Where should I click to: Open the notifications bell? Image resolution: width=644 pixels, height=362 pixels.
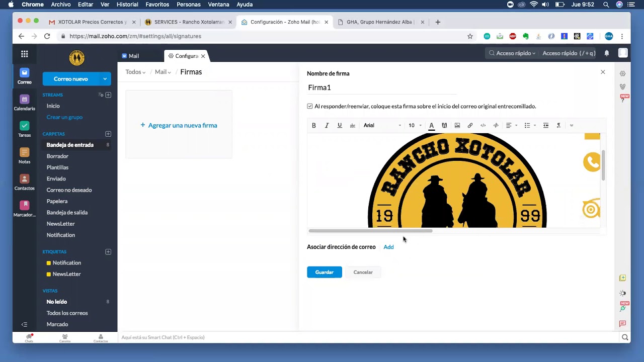click(x=607, y=53)
